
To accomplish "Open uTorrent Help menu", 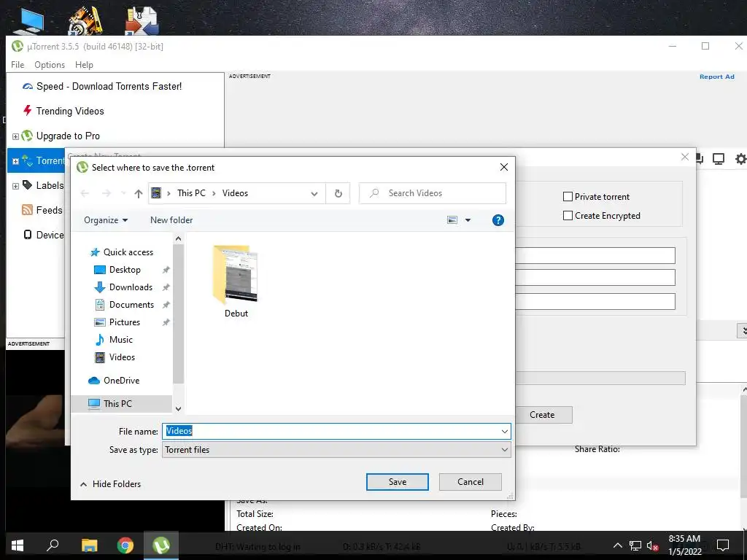I will click(85, 65).
